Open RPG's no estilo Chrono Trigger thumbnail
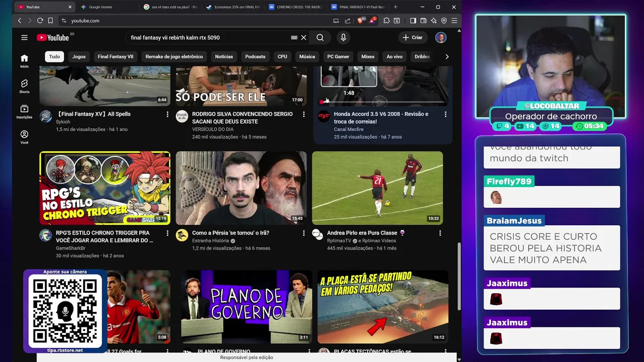The width and height of the screenshot is (644, 362). tap(105, 188)
